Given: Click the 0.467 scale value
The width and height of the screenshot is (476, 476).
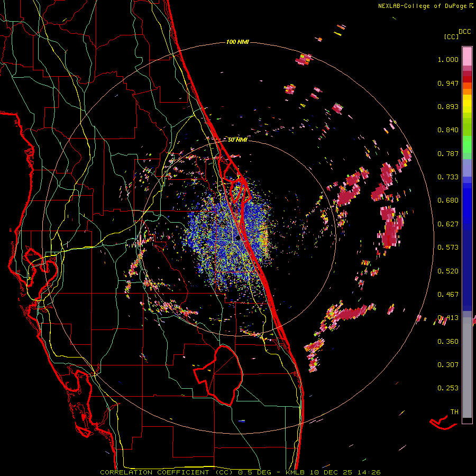Looking at the screenshot, I should (x=448, y=295).
